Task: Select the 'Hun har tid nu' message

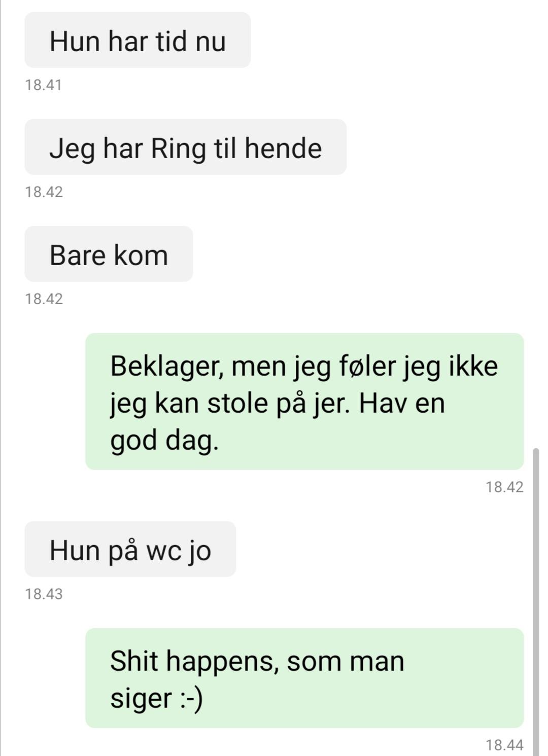Action: tap(138, 40)
